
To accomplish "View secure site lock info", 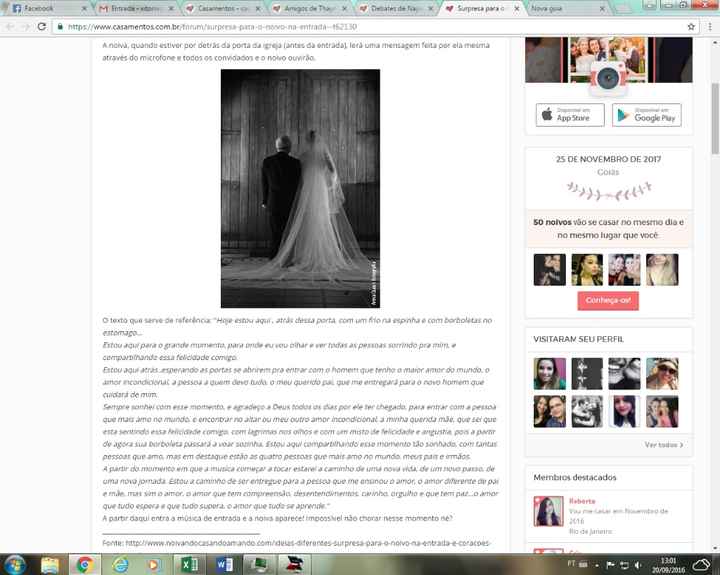I will 60,27.
